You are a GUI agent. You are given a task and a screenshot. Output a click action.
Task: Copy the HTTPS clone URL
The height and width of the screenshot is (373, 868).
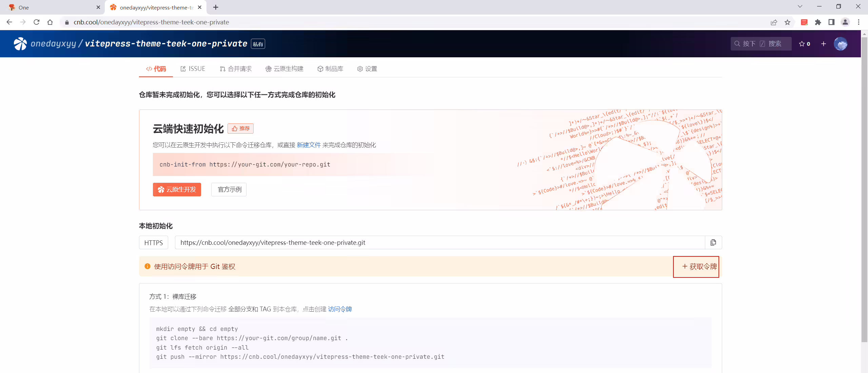(x=713, y=242)
